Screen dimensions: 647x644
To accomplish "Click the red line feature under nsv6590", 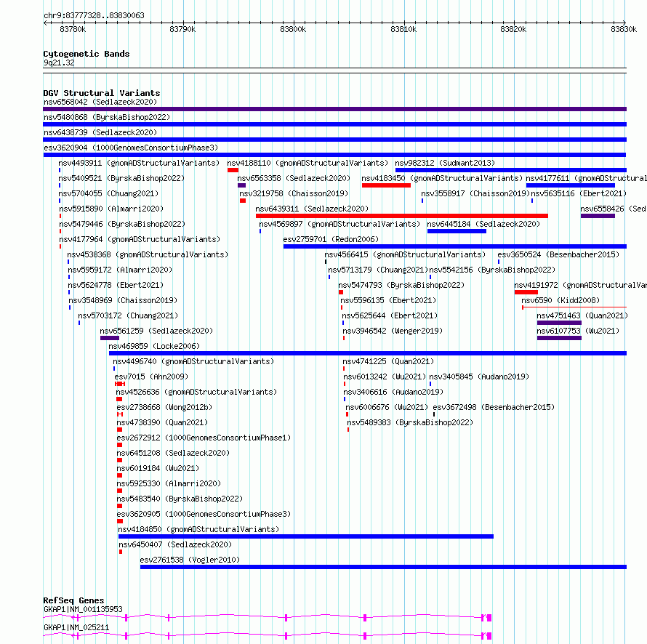I will pyautogui.click(x=574, y=307).
